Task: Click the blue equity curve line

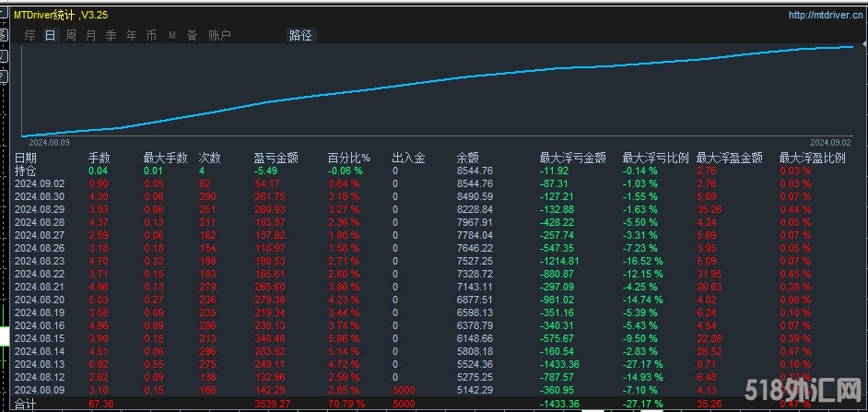Action: pyautogui.click(x=438, y=83)
